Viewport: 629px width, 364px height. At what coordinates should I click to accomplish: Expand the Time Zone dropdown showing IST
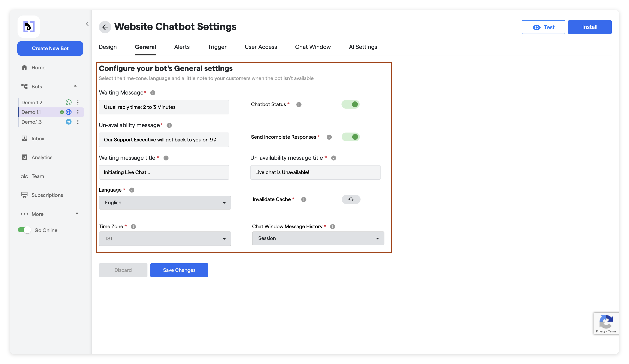(165, 238)
